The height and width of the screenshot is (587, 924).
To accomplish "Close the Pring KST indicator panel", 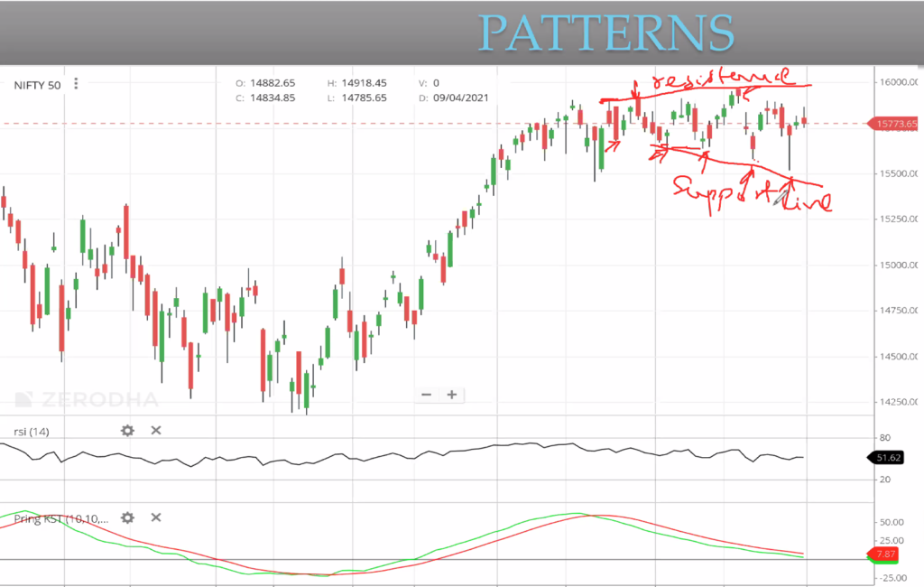I will pyautogui.click(x=156, y=517).
